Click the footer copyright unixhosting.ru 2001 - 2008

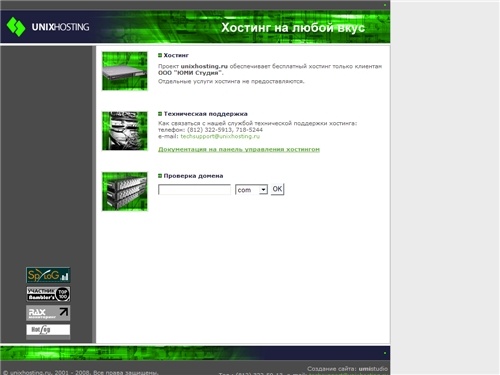[80, 372]
